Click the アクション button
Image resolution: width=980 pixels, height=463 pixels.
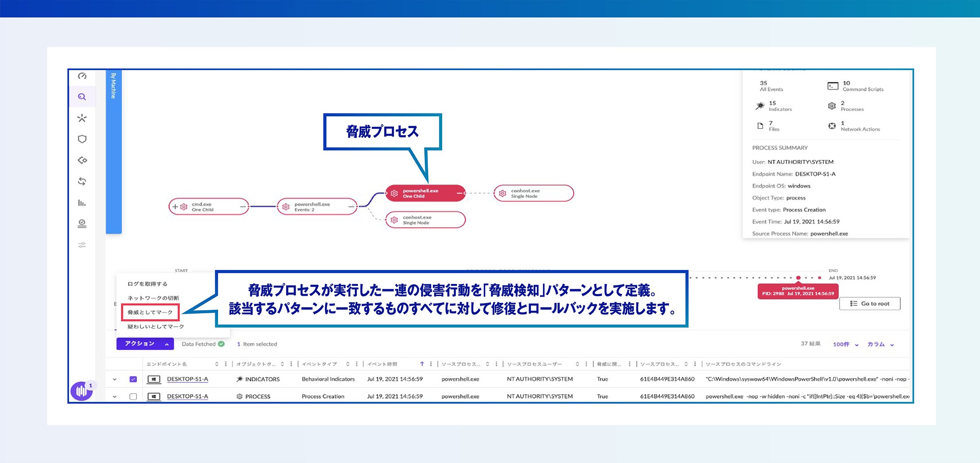pos(145,343)
